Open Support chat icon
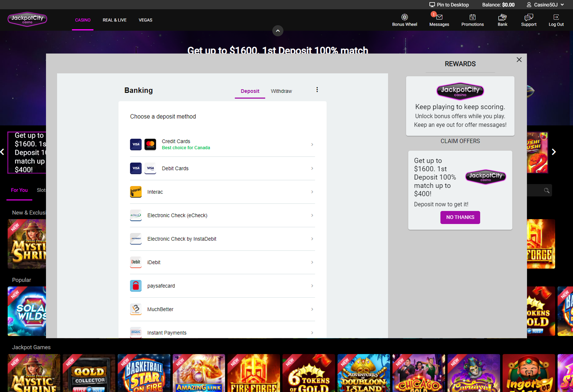The width and height of the screenshot is (573, 392). tap(529, 17)
